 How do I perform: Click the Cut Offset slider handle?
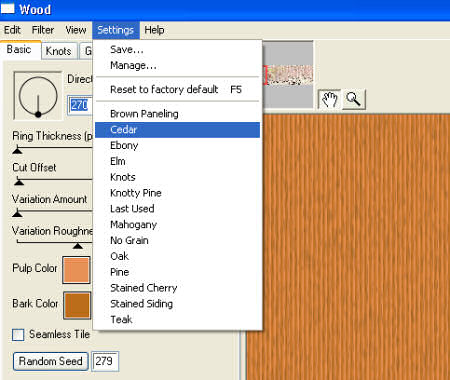pyautogui.click(x=19, y=182)
